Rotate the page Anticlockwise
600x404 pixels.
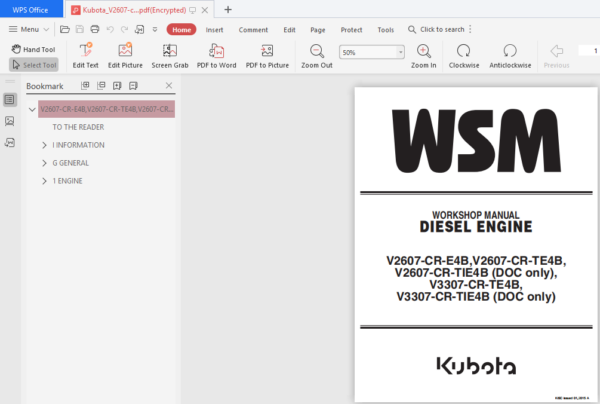[x=510, y=56]
